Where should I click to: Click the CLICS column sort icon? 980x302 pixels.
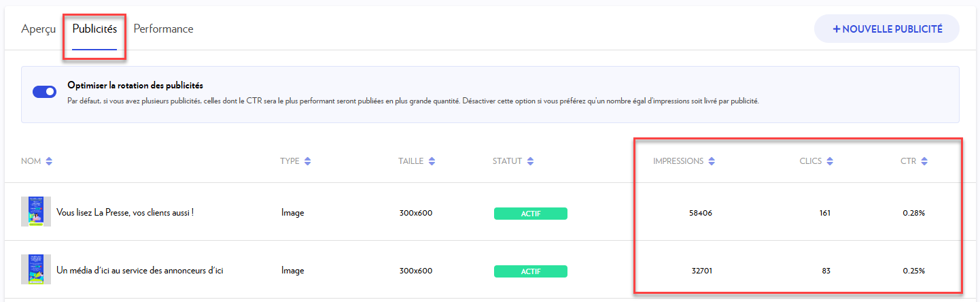[830, 161]
